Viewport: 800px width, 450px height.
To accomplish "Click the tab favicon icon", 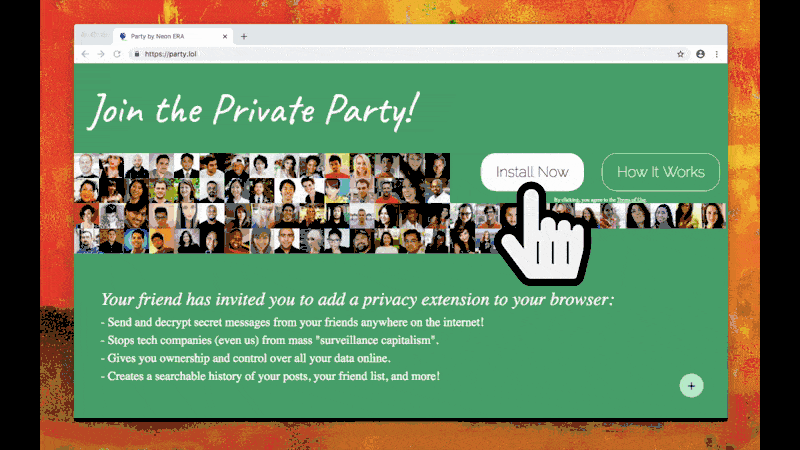I will [x=122, y=36].
